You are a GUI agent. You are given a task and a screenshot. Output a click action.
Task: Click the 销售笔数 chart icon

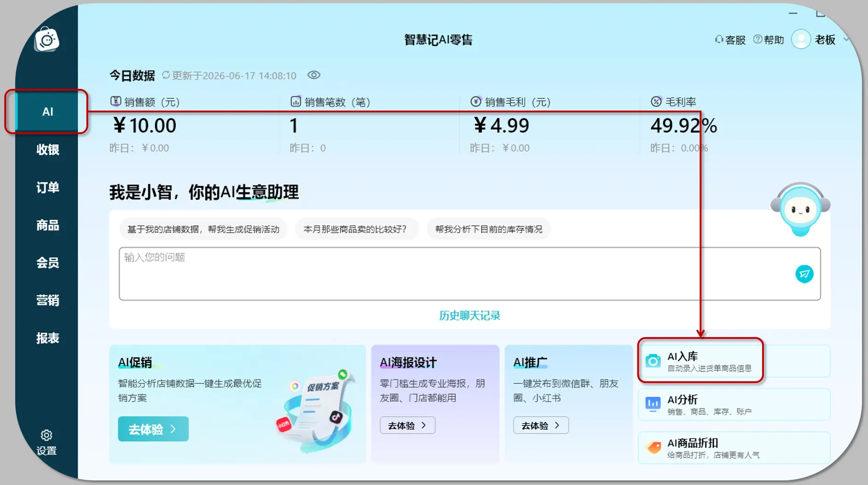[295, 101]
